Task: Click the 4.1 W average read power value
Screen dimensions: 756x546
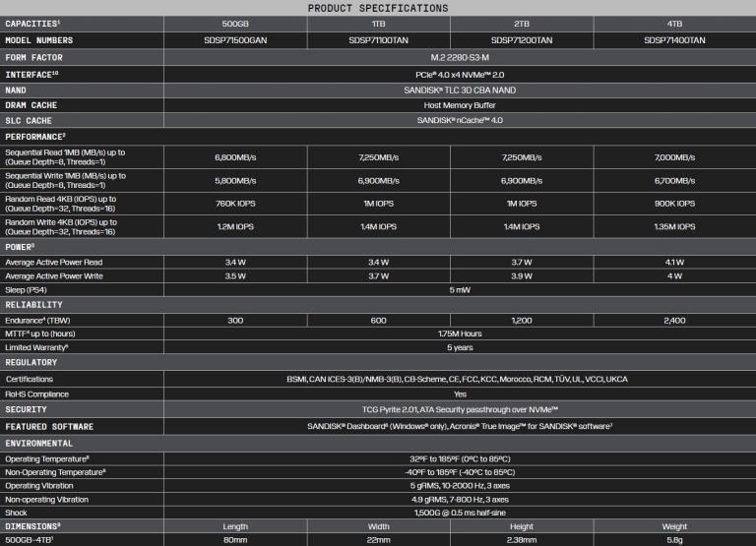Action: pyautogui.click(x=673, y=262)
